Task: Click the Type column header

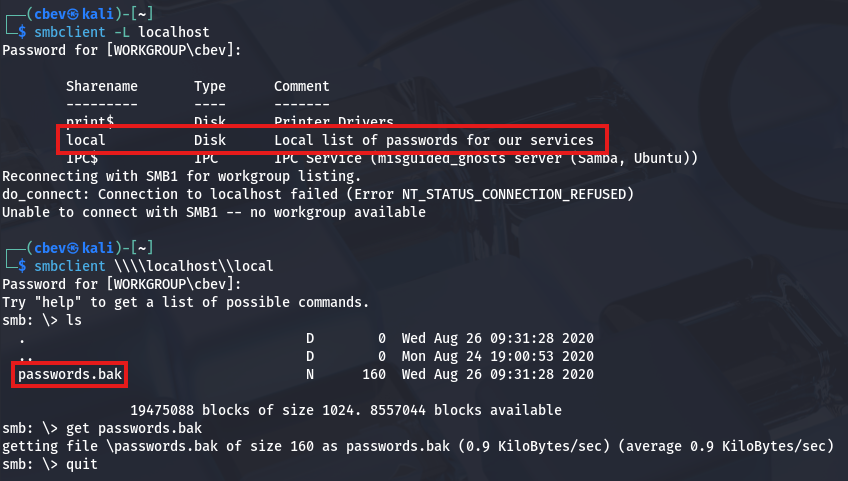Action: (x=210, y=86)
